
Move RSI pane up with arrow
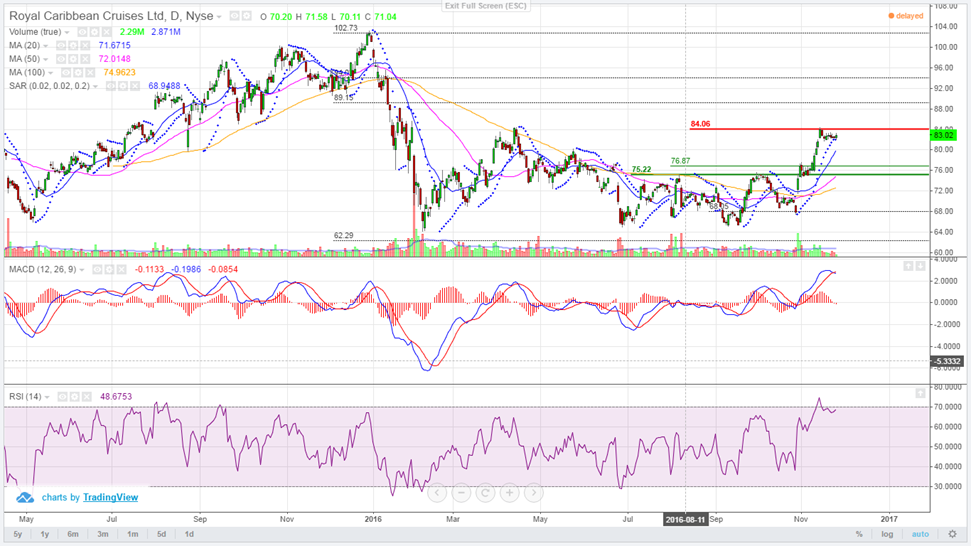(920, 393)
